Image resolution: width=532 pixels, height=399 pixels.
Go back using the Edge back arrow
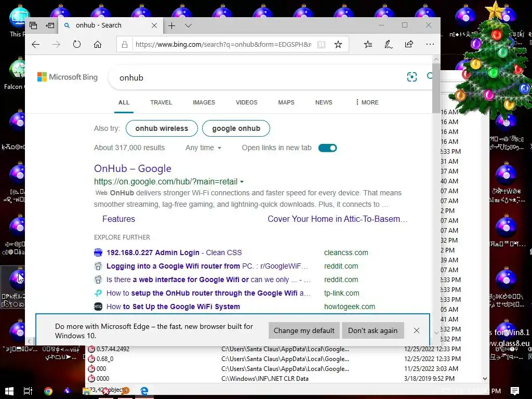point(36,45)
